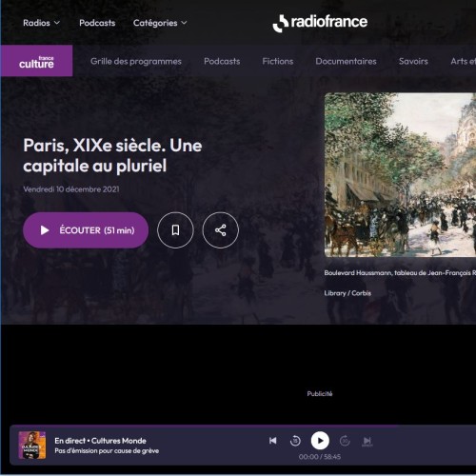Viewport: 476px width, 476px height.
Task: Bookmark this episode with the bookmark icon
Action: [x=175, y=230]
